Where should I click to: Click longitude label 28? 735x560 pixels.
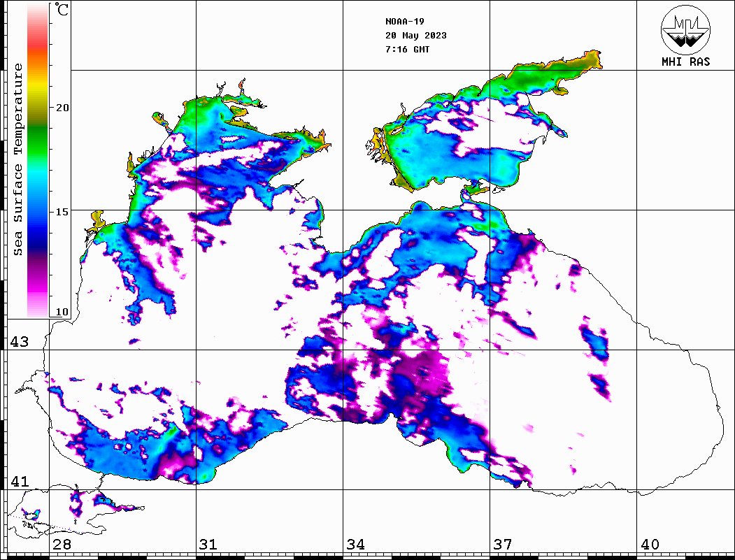pyautogui.click(x=62, y=545)
